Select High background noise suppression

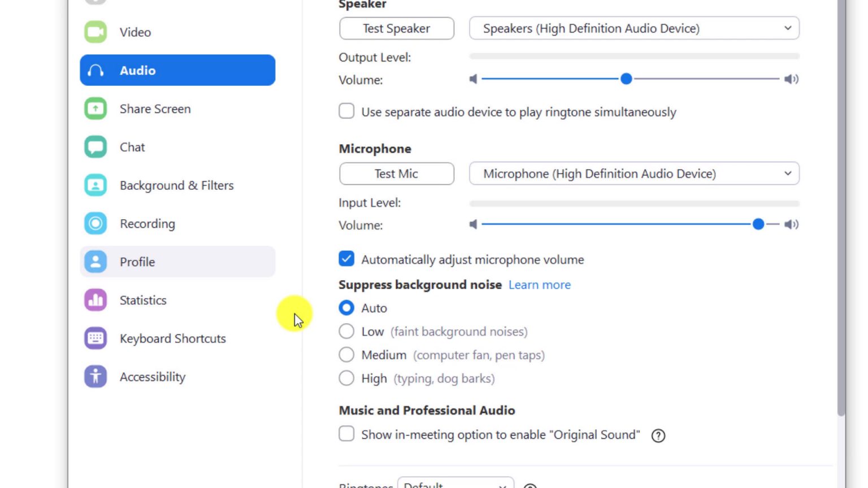[x=346, y=378]
